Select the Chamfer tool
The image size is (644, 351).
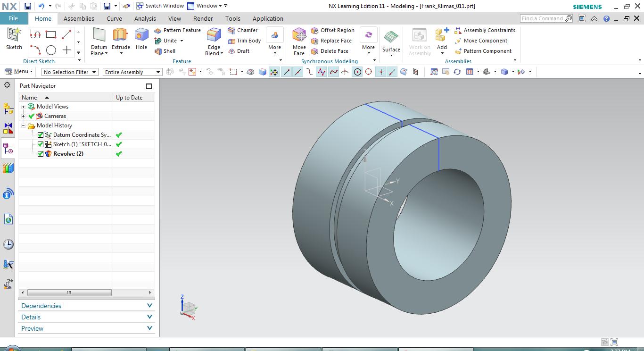point(242,30)
